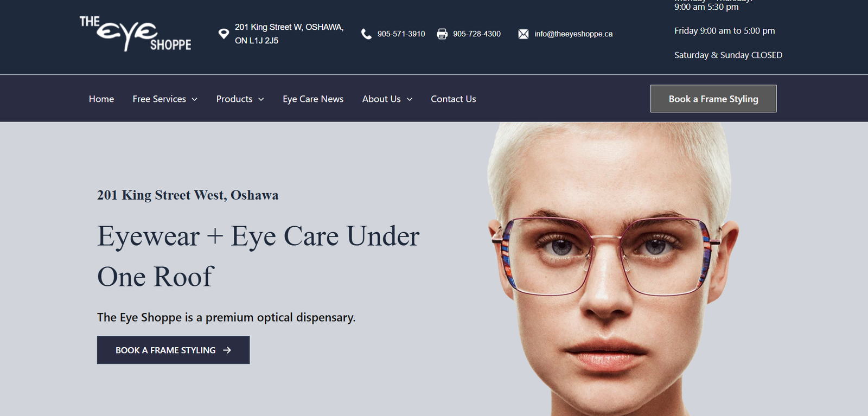Viewport: 868px width, 416px height.
Task: Click the premium optical dispensary sentence
Action: [x=226, y=317]
